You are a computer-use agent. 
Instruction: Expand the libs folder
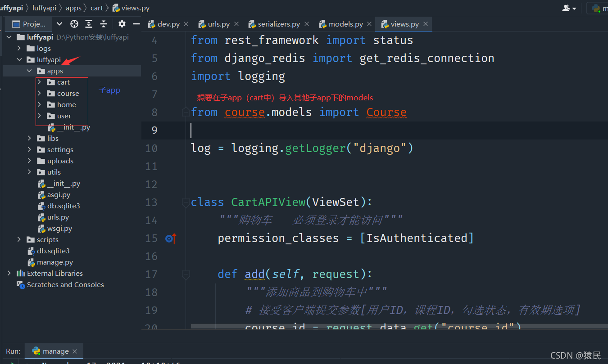[x=29, y=138]
